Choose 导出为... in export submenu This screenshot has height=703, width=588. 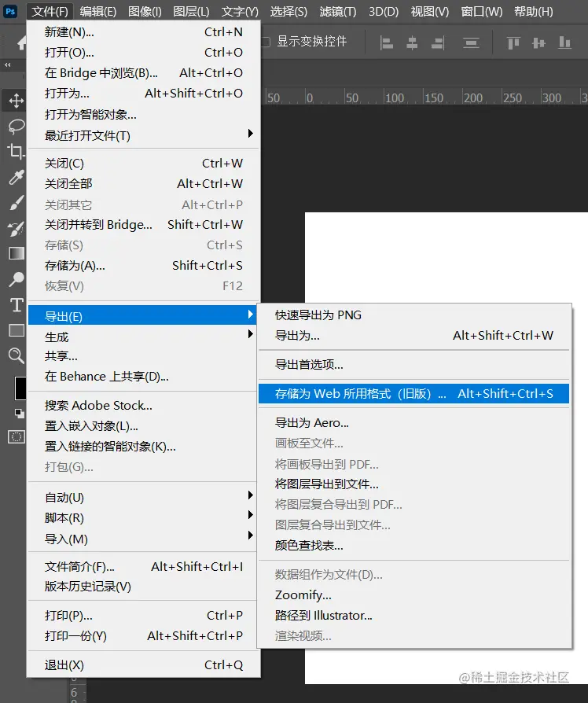coord(413,335)
